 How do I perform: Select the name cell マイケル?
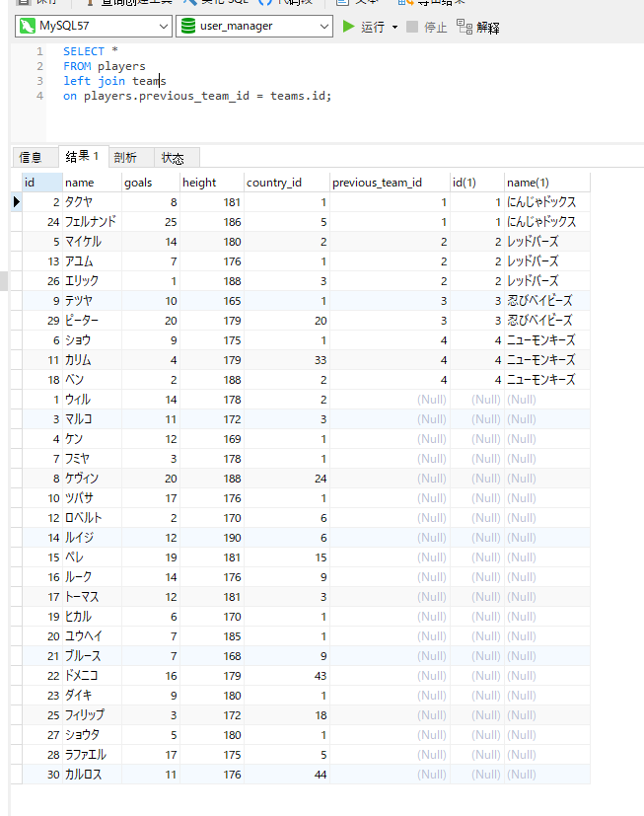(x=92, y=242)
